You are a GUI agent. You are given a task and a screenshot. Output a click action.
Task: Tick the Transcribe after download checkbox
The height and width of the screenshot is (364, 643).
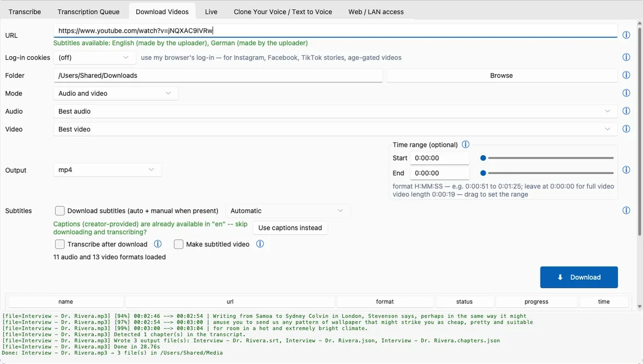pyautogui.click(x=60, y=244)
